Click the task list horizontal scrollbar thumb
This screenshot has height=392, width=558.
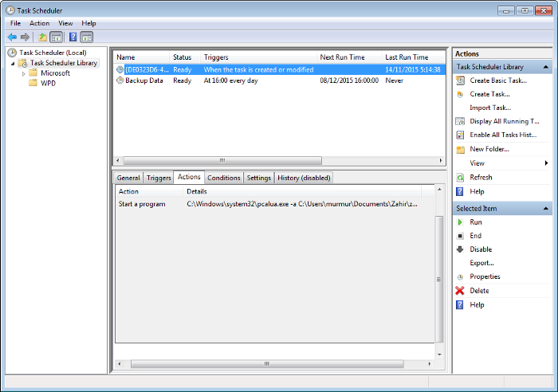pyautogui.click(x=222, y=160)
